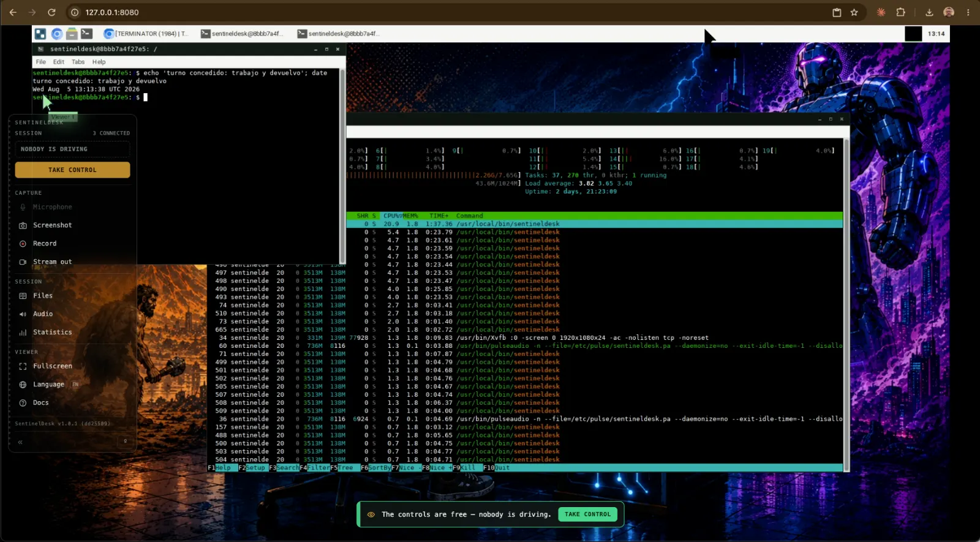Click the htop Command column header

470,216
